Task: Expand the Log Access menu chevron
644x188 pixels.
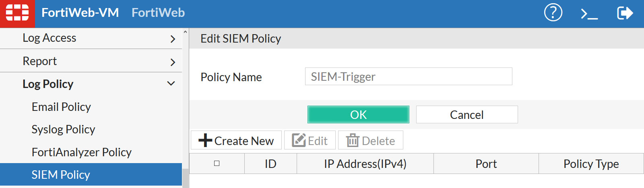Action: [x=173, y=39]
